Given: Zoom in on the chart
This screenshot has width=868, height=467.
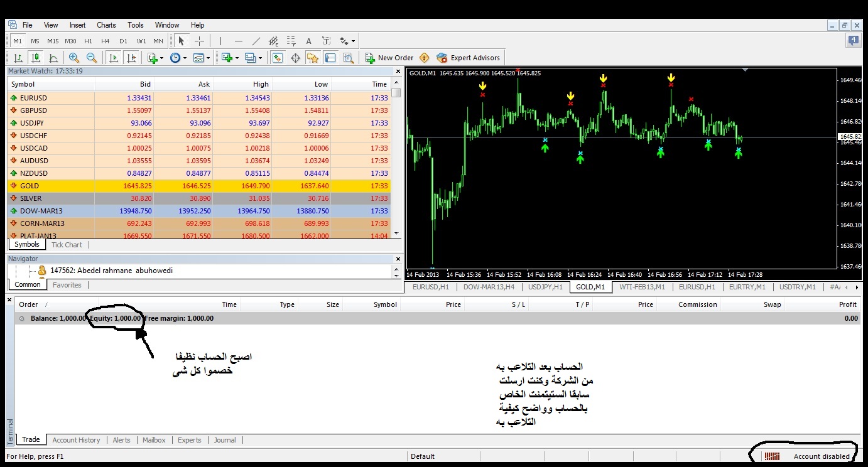Looking at the screenshot, I should point(74,58).
